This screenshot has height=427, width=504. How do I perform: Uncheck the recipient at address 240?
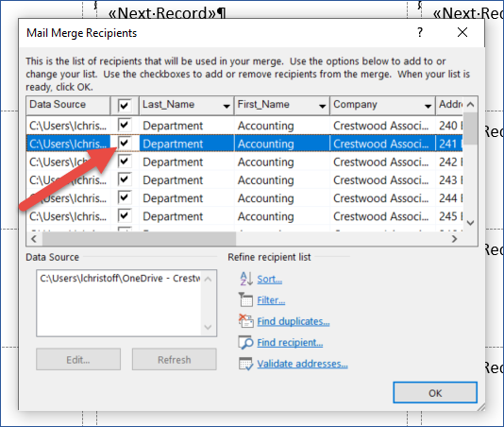pyautogui.click(x=124, y=125)
